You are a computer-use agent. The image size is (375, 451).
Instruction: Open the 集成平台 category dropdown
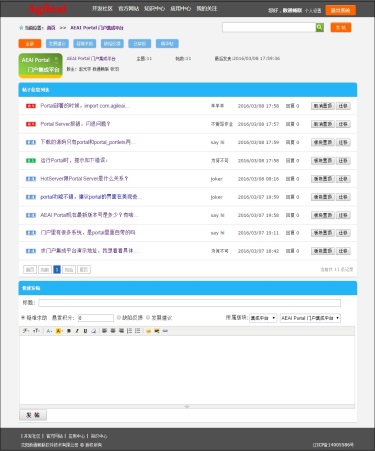point(263,318)
